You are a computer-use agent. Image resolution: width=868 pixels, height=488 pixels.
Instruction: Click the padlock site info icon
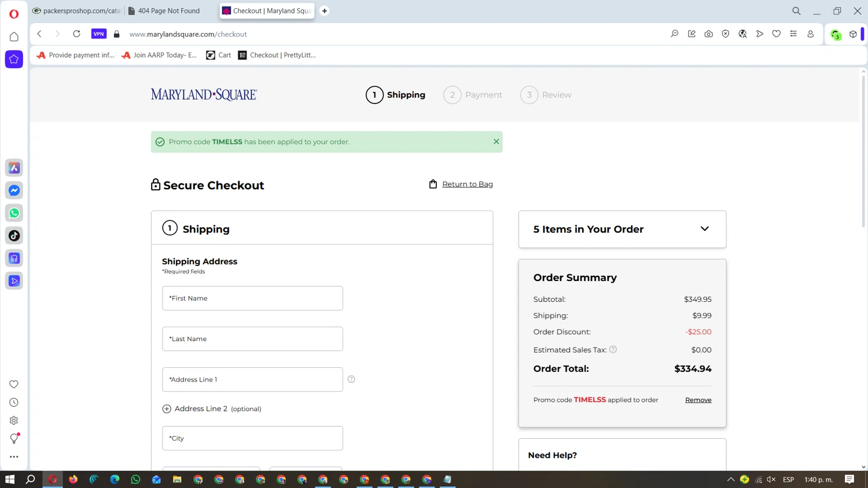(116, 34)
